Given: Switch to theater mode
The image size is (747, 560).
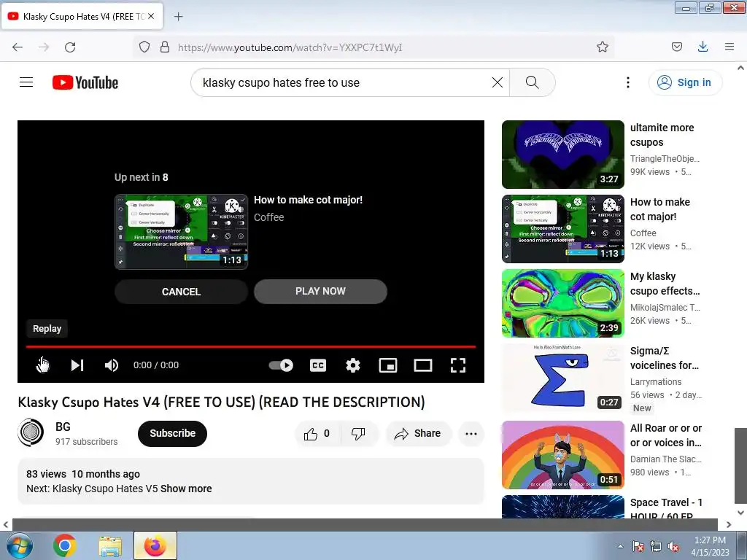Looking at the screenshot, I should pos(423,365).
